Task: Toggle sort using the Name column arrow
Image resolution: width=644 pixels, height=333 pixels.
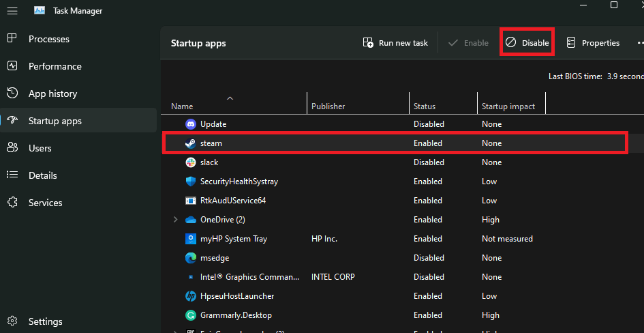Action: click(230, 98)
